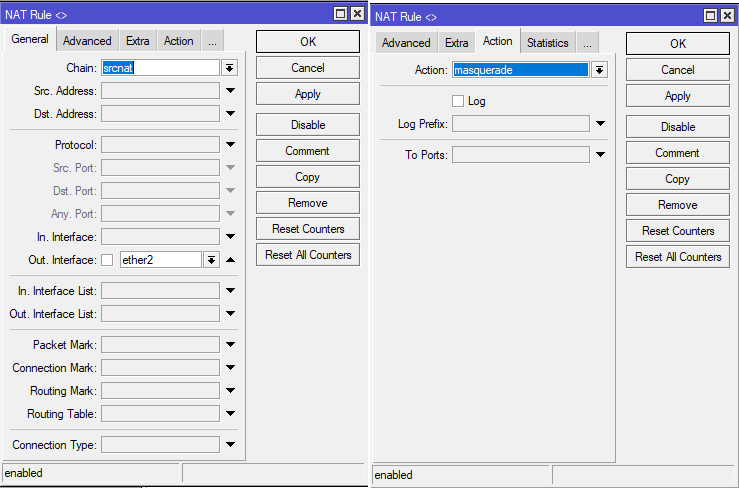
Task: Expand the Src. Address field arrow
Action: [230, 91]
